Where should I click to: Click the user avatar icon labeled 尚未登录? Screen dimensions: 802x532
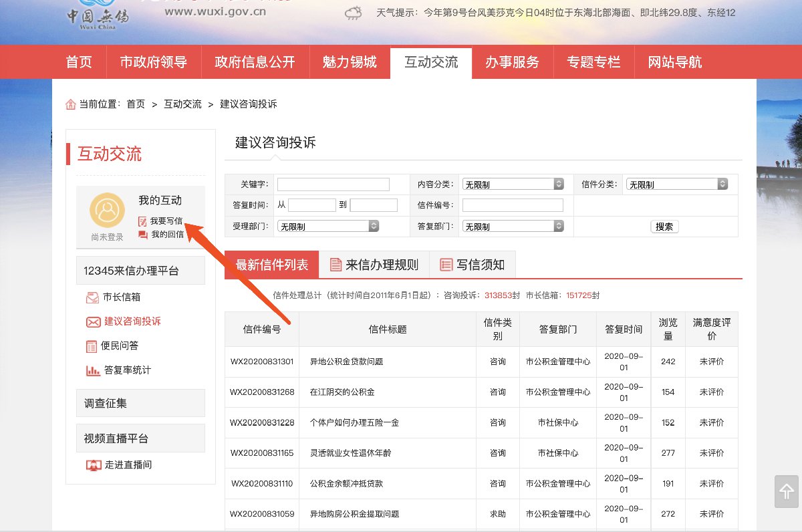point(107,211)
